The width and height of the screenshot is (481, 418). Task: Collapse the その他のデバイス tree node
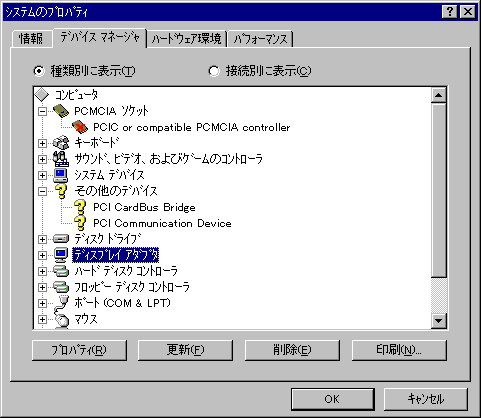42,191
